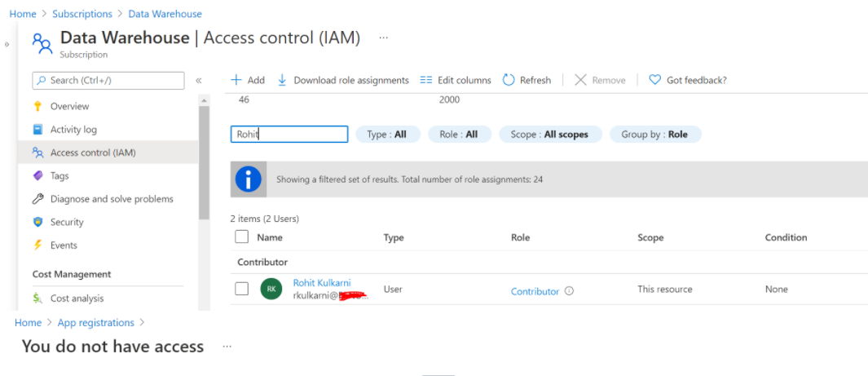
Task: Open the Type : All filter
Action: tap(388, 135)
